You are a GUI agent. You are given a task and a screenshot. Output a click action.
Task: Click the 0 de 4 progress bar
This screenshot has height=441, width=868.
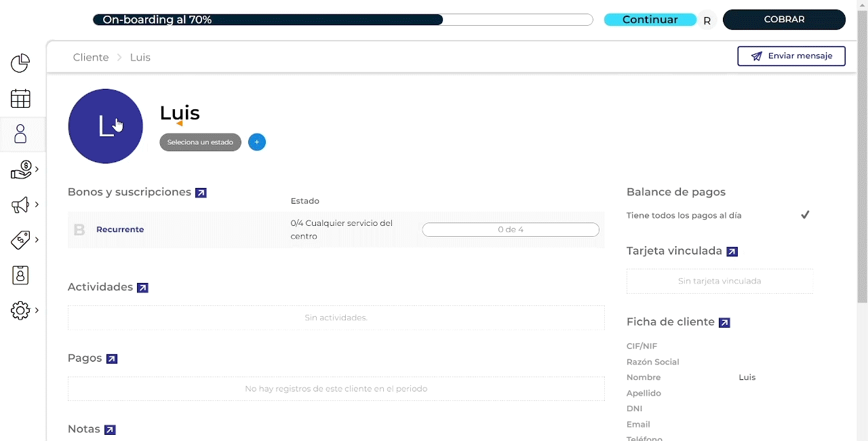tap(511, 229)
